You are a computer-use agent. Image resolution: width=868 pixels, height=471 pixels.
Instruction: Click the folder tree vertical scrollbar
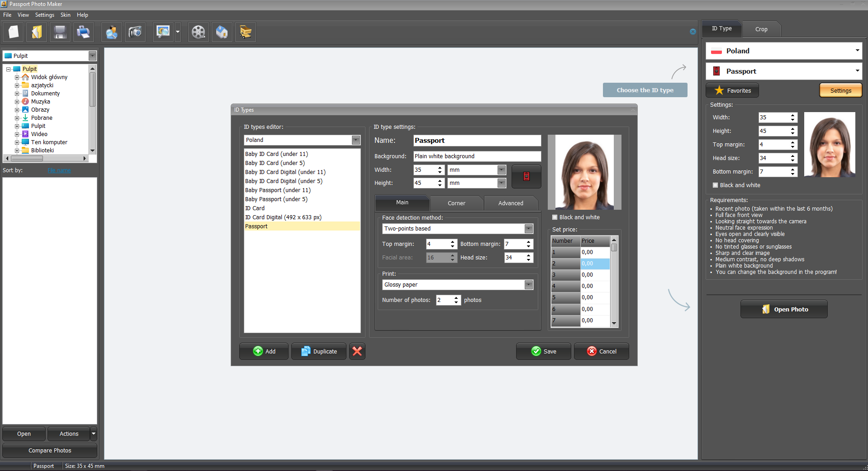click(93, 109)
